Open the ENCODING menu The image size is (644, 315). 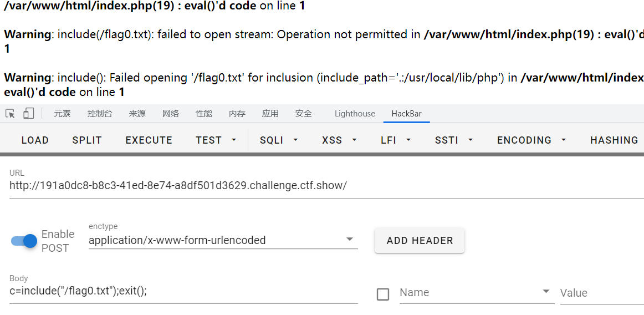tap(530, 140)
